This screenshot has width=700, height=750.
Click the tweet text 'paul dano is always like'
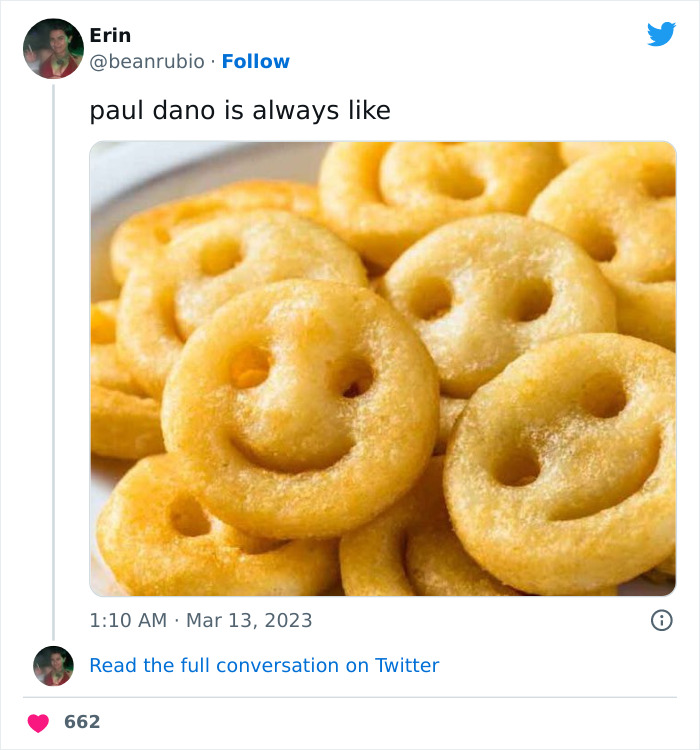click(240, 110)
